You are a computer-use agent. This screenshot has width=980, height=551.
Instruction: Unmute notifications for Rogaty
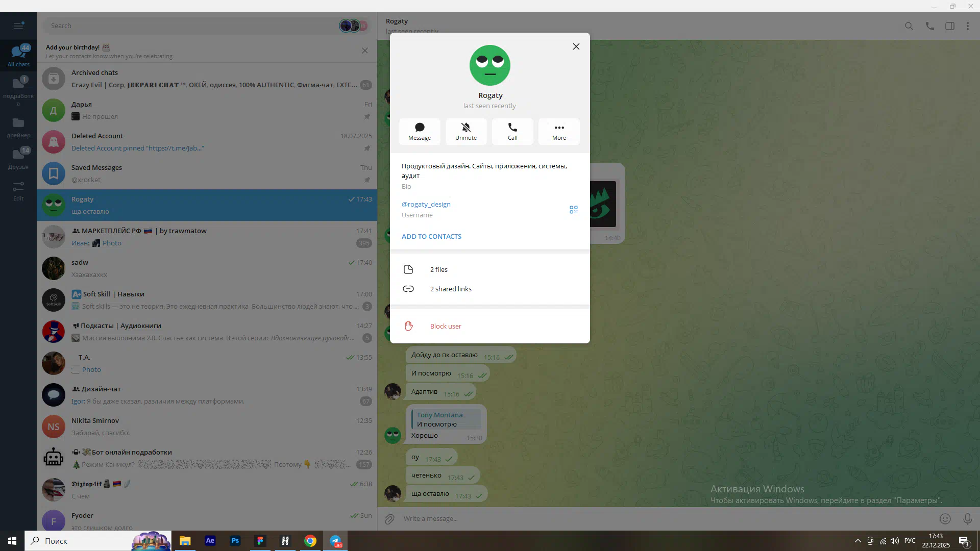(x=465, y=131)
